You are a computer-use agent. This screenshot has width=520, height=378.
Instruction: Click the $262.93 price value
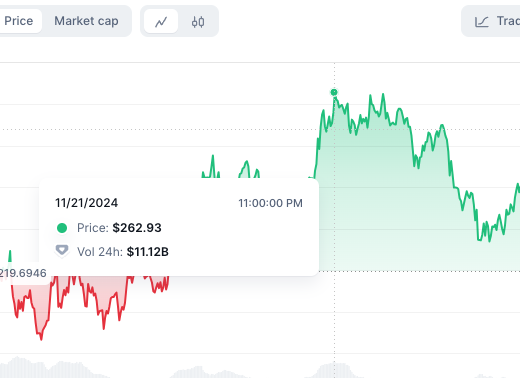point(137,228)
